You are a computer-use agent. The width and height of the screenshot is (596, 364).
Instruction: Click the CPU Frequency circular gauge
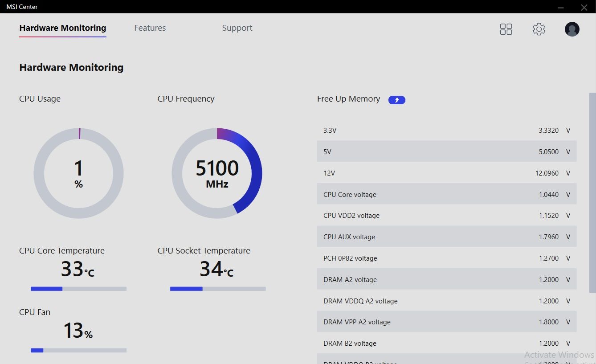tap(217, 173)
